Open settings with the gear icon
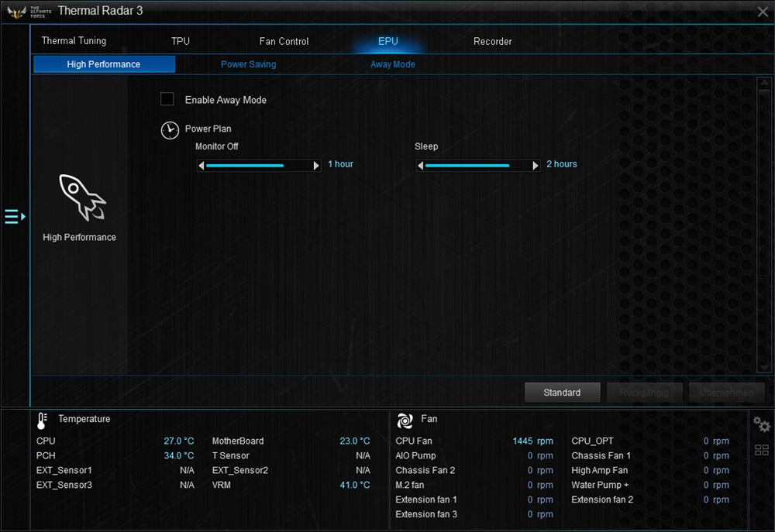The width and height of the screenshot is (775, 532). [761, 424]
